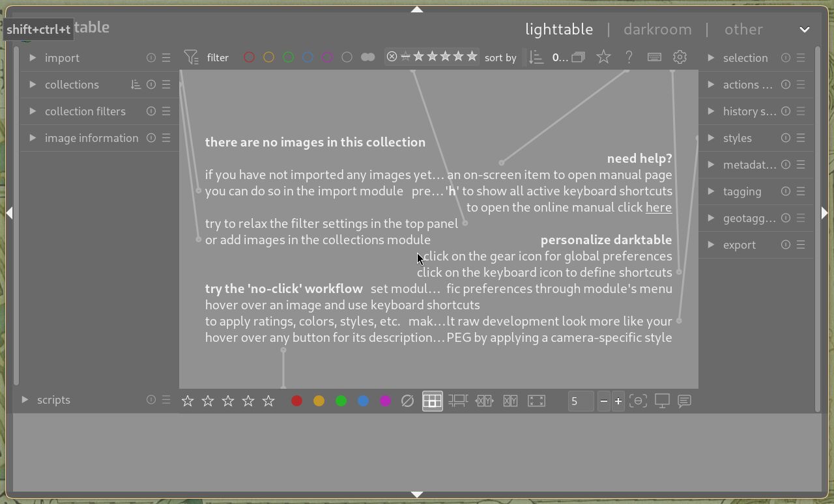Toggle color label and/or operator icon
The image size is (834, 504).
(367, 57)
